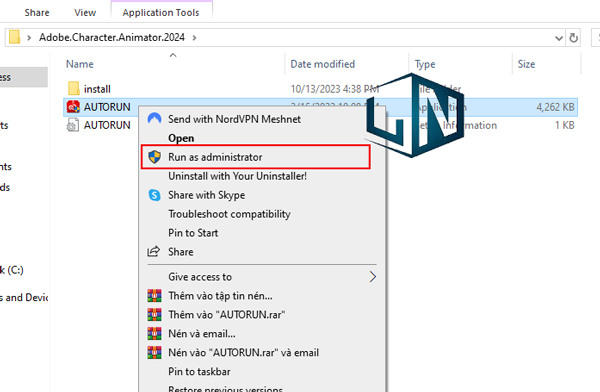Click the NordVPN icon in menu

tap(154, 118)
